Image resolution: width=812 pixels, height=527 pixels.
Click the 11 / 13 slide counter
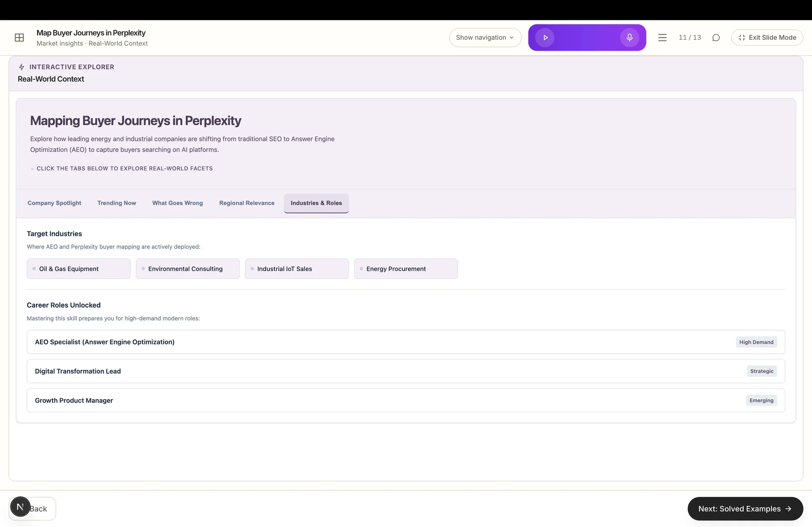[x=690, y=38]
